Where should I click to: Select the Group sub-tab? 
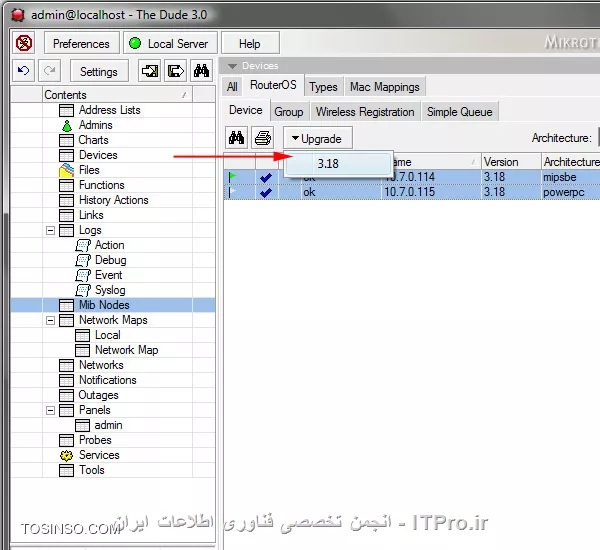[289, 112]
